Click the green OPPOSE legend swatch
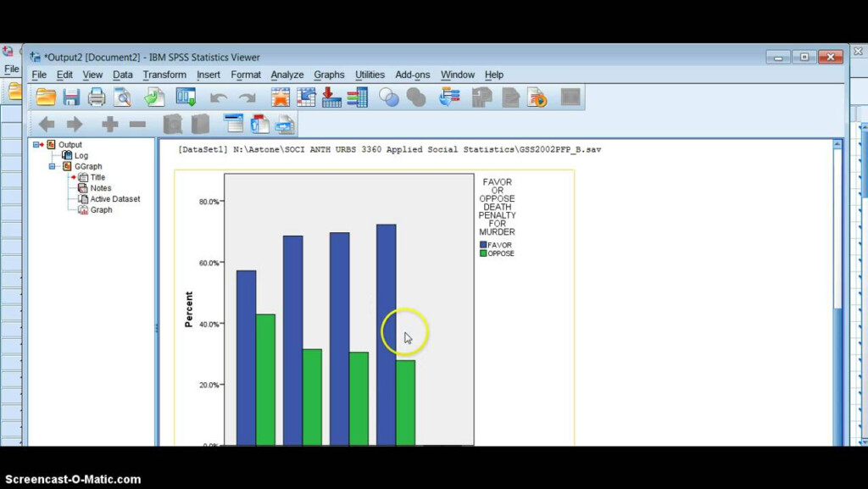This screenshot has height=489, width=868. [x=483, y=253]
